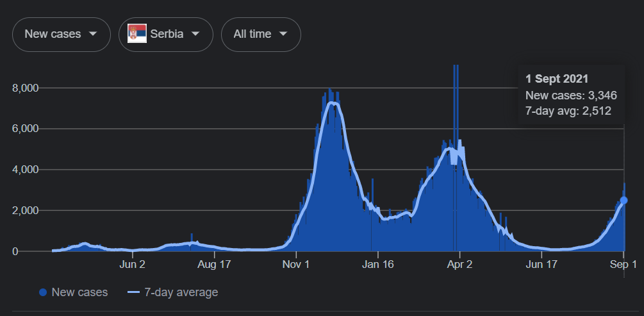The height and width of the screenshot is (316, 644).
Task: Click the Aug 17 x-axis label
Action: click(x=214, y=264)
